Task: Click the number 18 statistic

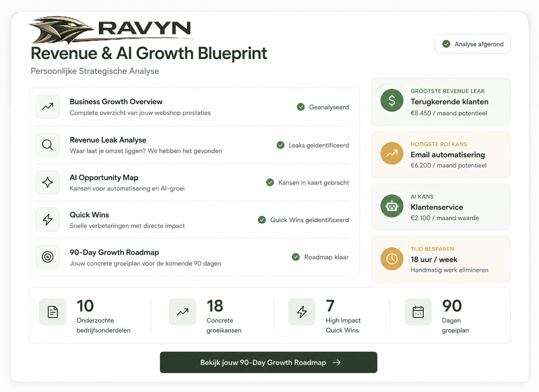Action: click(215, 306)
